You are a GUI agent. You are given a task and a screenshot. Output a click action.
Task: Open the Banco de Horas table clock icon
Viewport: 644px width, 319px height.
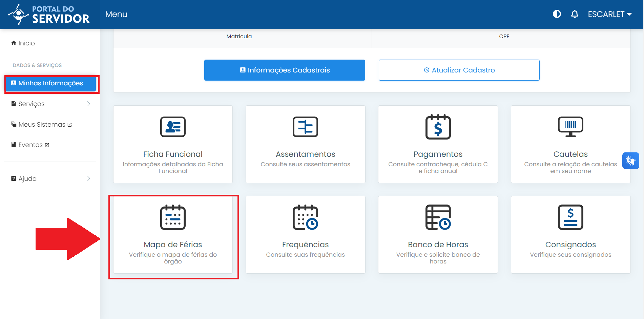pos(438,217)
